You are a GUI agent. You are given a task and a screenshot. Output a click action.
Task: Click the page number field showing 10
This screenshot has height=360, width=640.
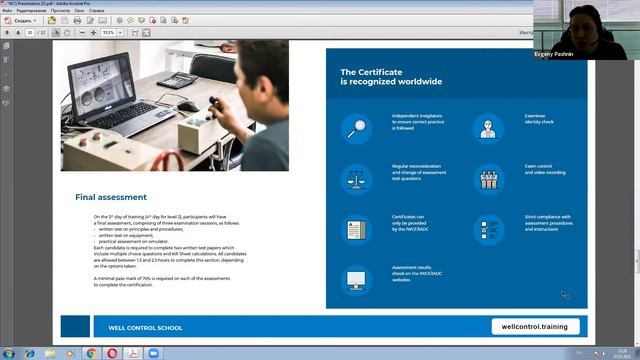pos(30,32)
